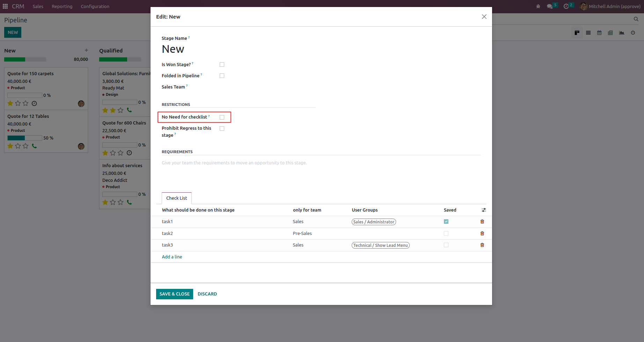The height and width of the screenshot is (342, 644).
Task: Select the Check List tab
Action: click(x=177, y=198)
